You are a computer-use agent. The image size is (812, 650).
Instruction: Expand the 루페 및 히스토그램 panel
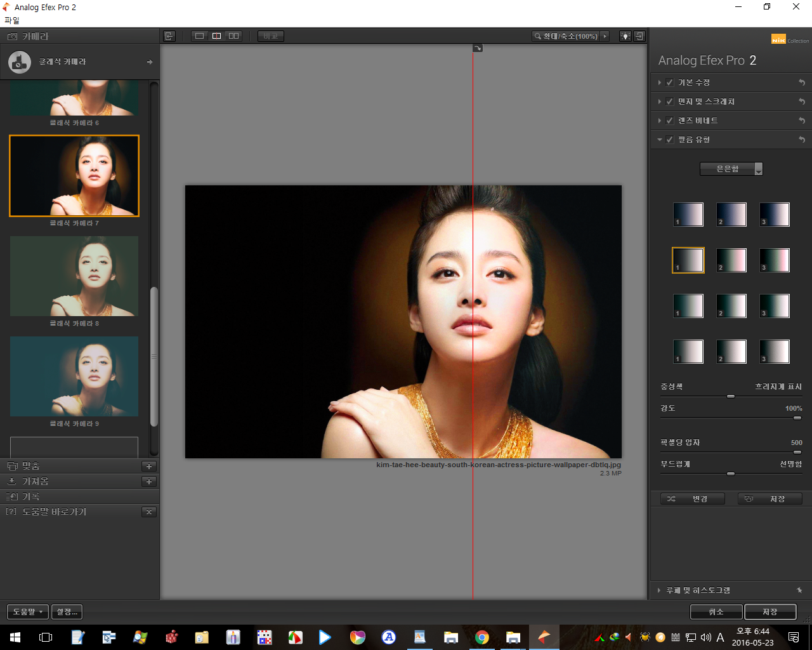660,590
